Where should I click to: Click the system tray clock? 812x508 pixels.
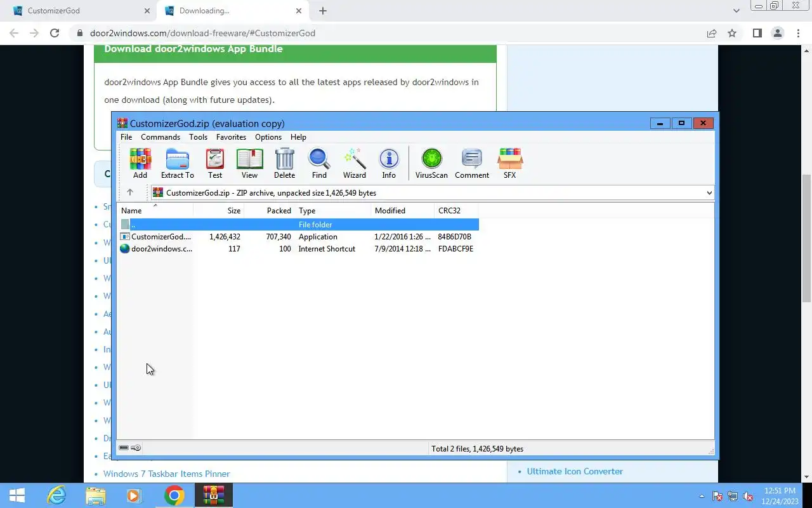pos(780,495)
